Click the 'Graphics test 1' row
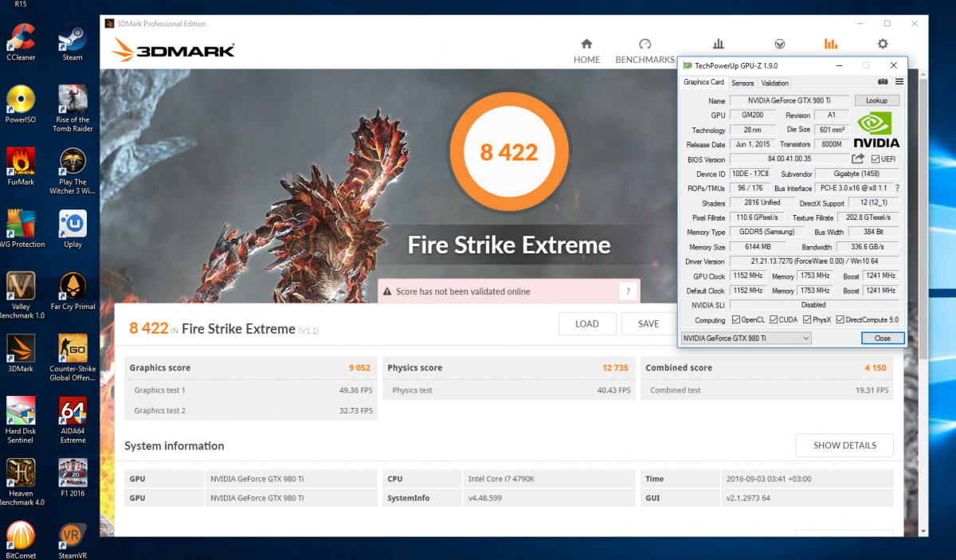The height and width of the screenshot is (560, 956). 251,390
